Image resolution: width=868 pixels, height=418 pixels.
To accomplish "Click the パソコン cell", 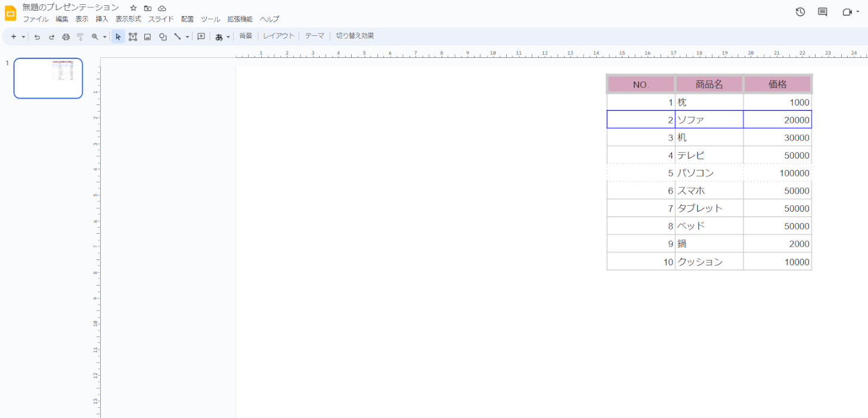I will tap(709, 173).
